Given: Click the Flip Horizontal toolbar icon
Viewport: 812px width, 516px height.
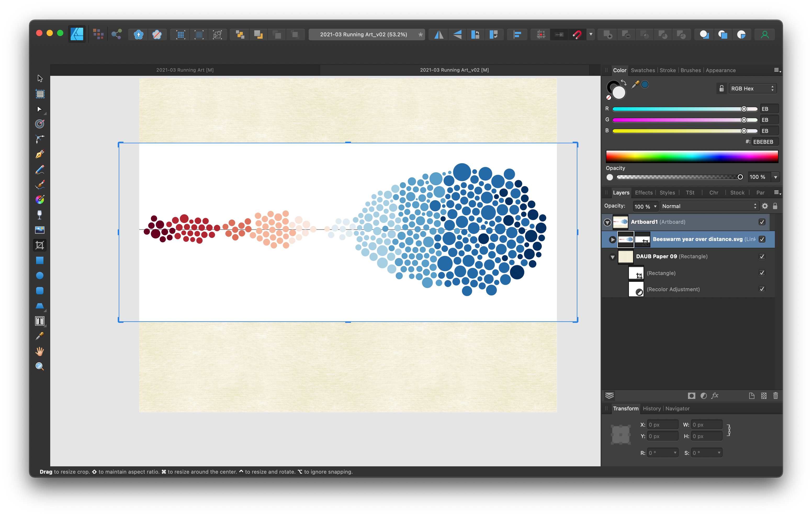Looking at the screenshot, I should point(439,35).
